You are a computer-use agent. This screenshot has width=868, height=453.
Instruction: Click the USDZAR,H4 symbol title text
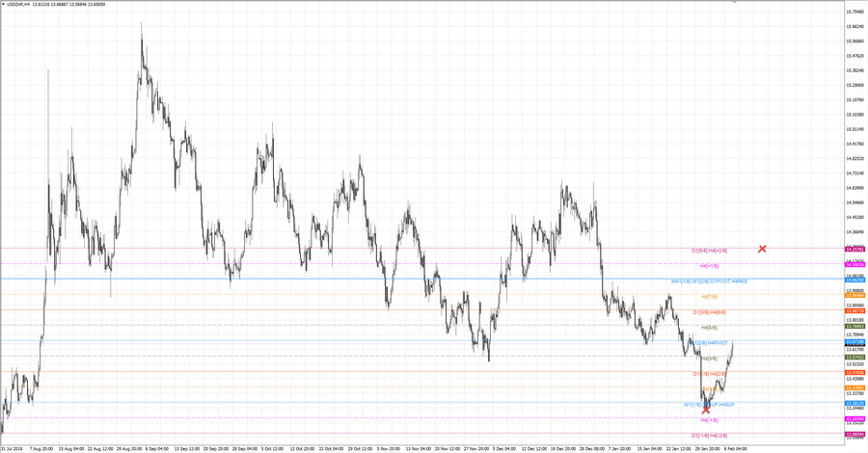point(18,4)
